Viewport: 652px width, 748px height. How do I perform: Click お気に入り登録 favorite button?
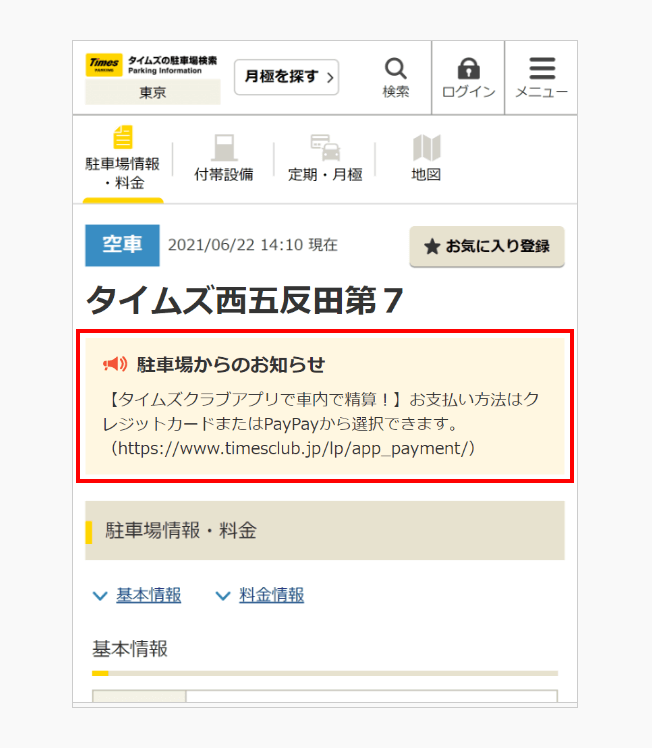(487, 246)
